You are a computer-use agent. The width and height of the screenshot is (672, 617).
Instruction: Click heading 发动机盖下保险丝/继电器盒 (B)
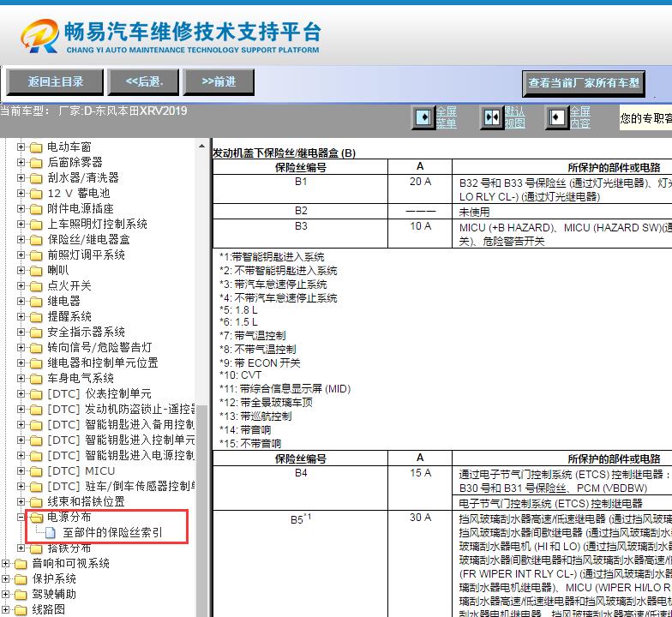pos(285,153)
